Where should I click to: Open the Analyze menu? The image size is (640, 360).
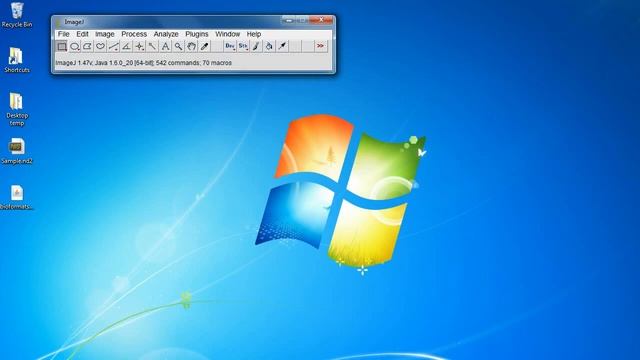point(166,34)
